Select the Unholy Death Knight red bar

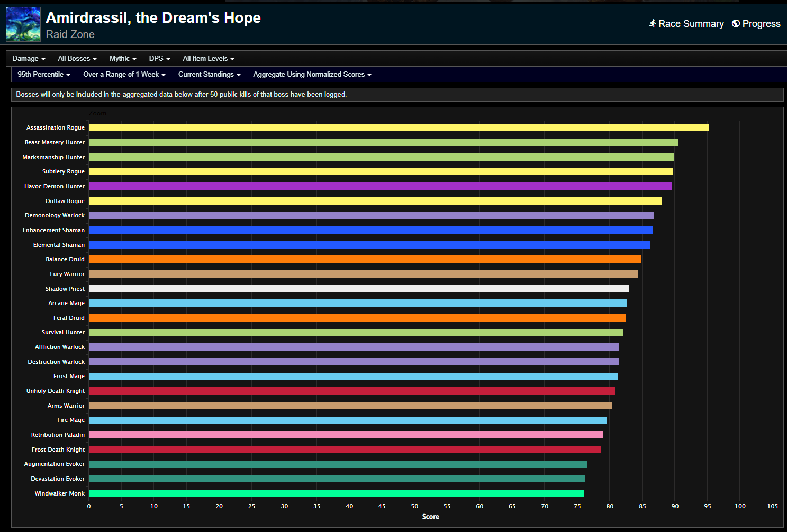(352, 391)
